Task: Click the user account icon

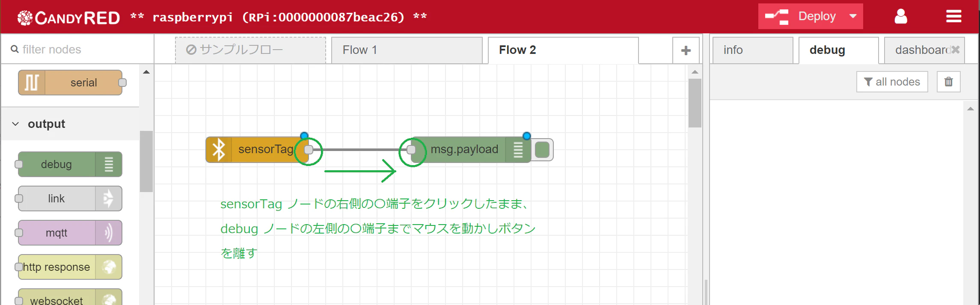Action: coord(901,17)
